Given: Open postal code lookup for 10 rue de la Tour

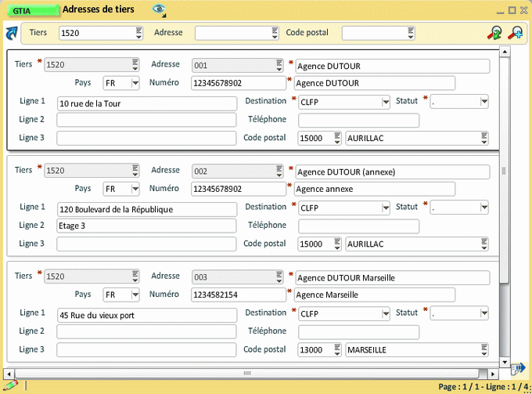Looking at the screenshot, I should [337, 138].
